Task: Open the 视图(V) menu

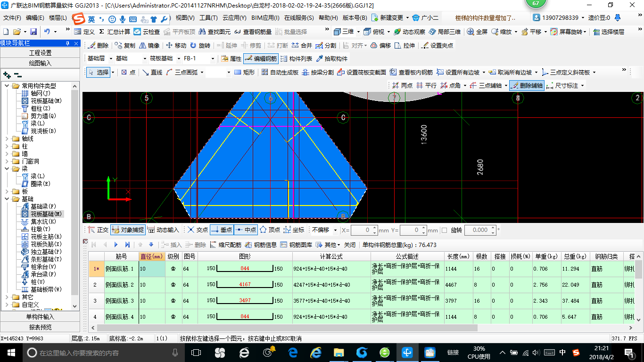Action: [x=185, y=18]
